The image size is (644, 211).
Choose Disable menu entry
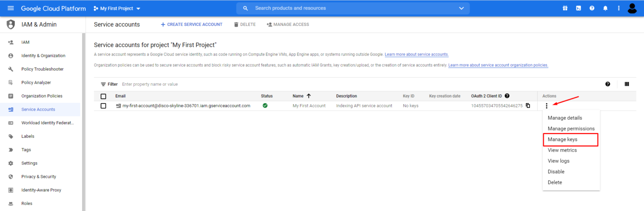coord(571,171)
